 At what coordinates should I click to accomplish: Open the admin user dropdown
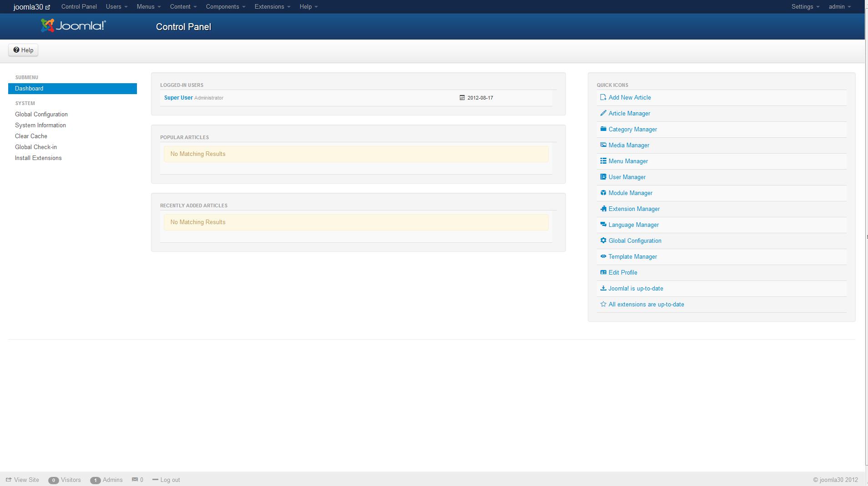pos(840,6)
